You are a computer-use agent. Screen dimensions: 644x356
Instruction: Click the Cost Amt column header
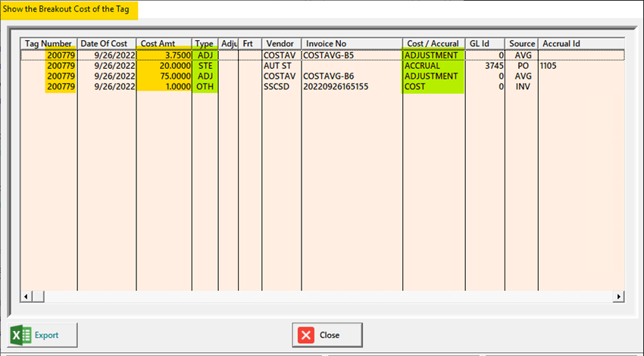(163, 44)
